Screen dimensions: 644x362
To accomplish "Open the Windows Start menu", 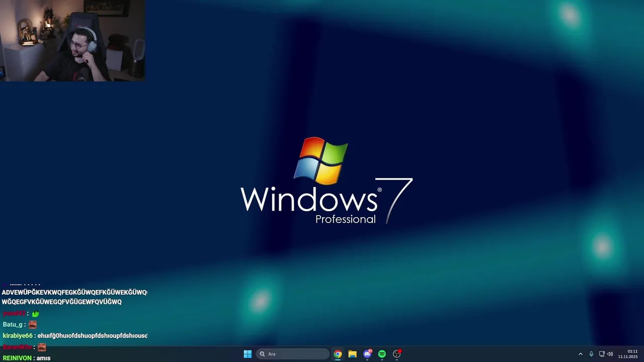I will coord(248,354).
